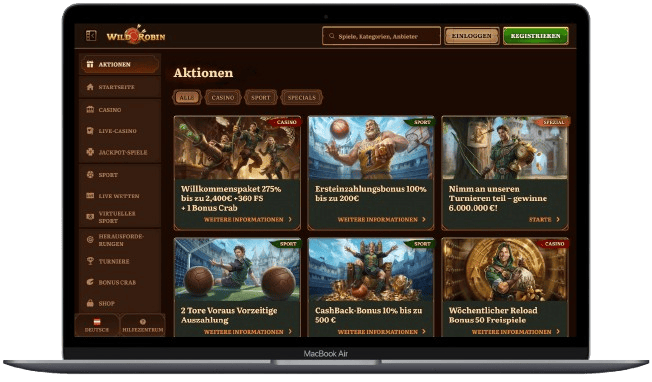The height and width of the screenshot is (382, 652).
Task: Click the Bonus Crab sidebar icon
Action: [90, 282]
